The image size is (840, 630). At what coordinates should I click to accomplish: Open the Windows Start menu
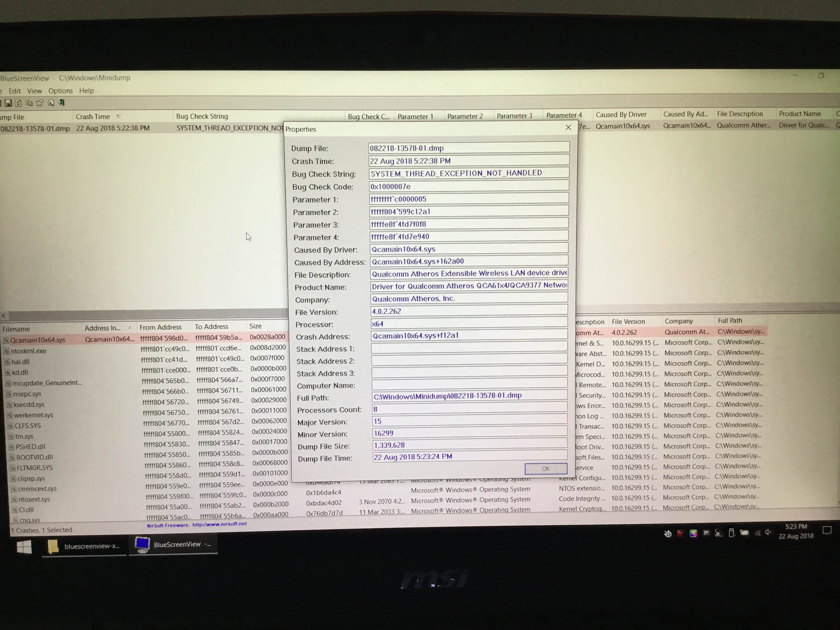click(x=25, y=547)
